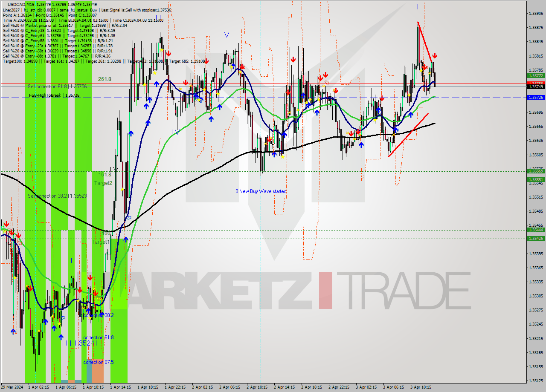Click the '3 Apr 10:15' time axis label
The image size is (546, 392).
[421, 387]
